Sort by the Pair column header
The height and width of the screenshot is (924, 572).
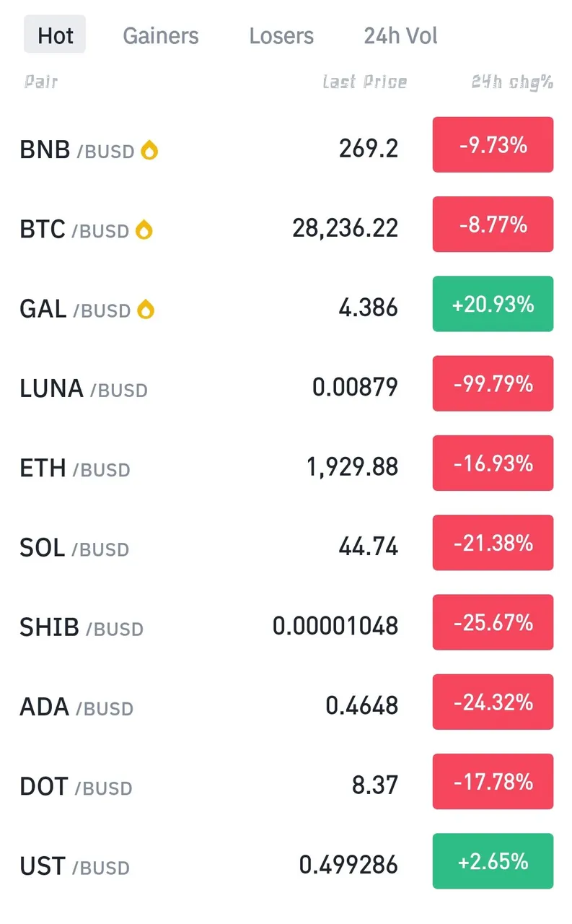41,82
